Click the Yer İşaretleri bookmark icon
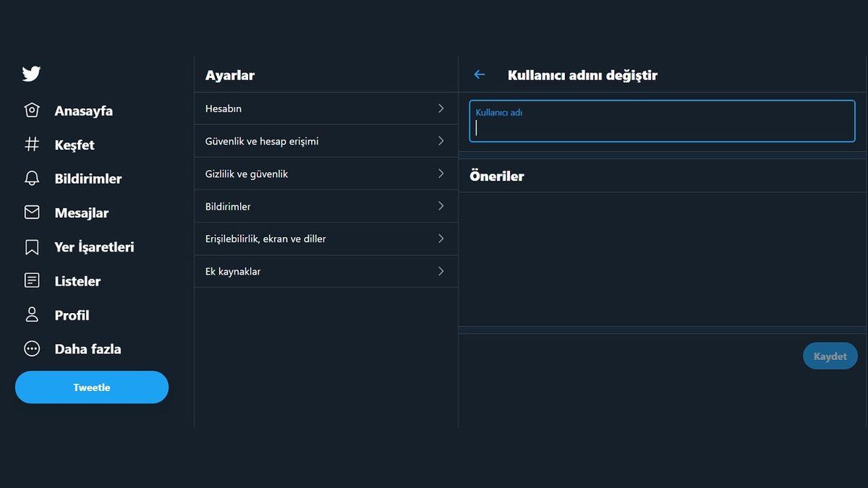868x488 pixels. 32,246
